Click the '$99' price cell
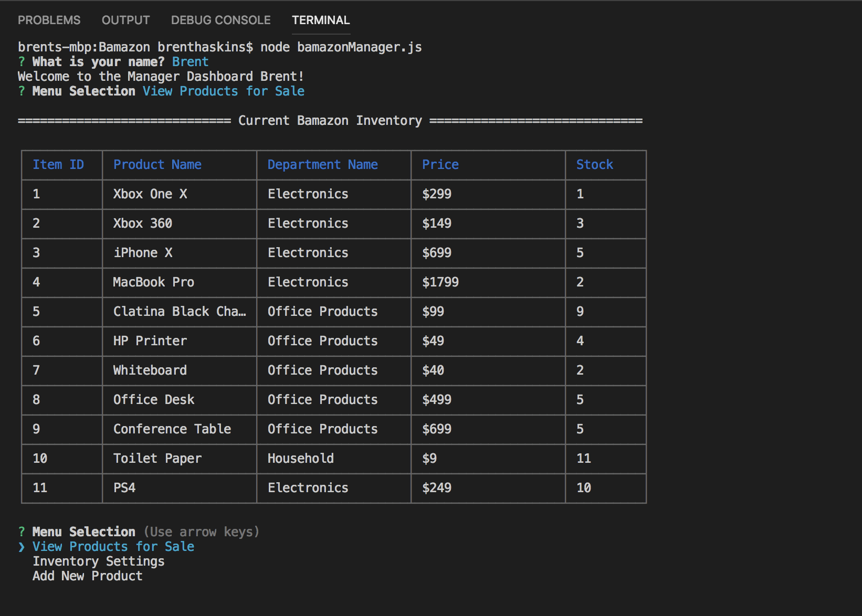 [x=488, y=312]
